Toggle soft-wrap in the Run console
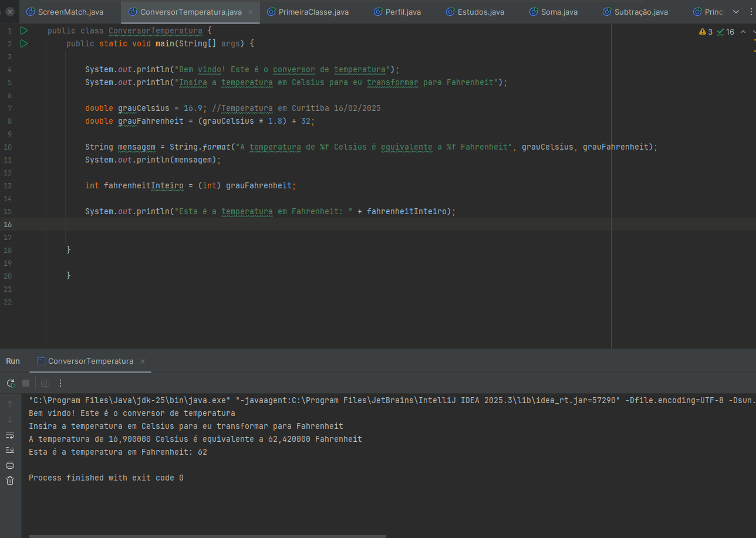Screen dimensions: 756x538 coord(10,435)
